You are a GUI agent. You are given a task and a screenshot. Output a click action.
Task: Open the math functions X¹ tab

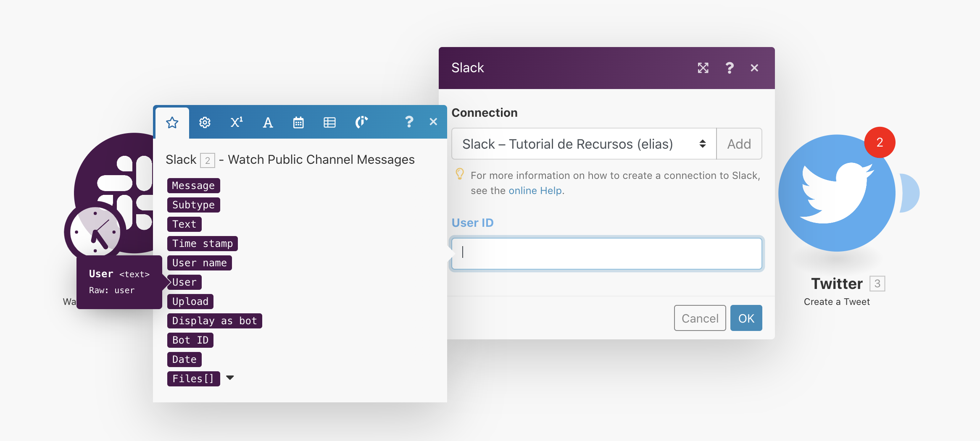pos(237,122)
